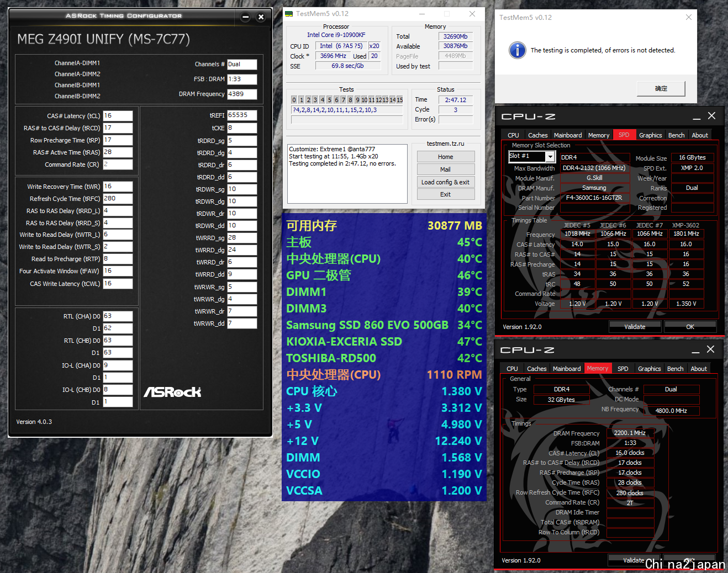The image size is (728, 573).
Task: Click the DRAM Frequency 2200.1 MHz value
Action: pyautogui.click(x=630, y=433)
